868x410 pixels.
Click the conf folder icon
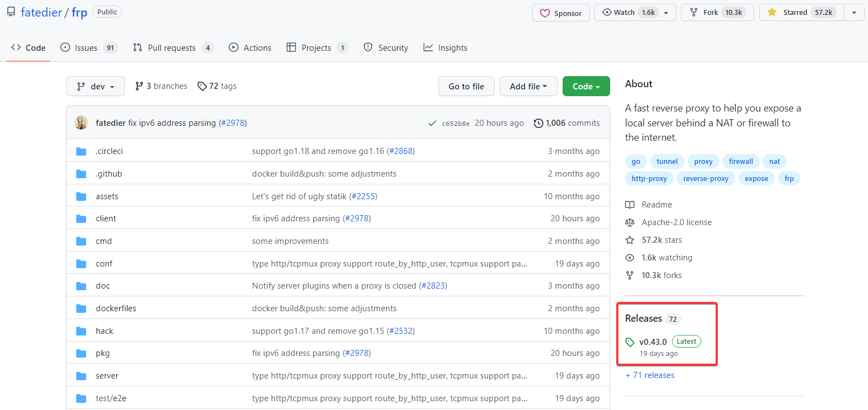81,264
